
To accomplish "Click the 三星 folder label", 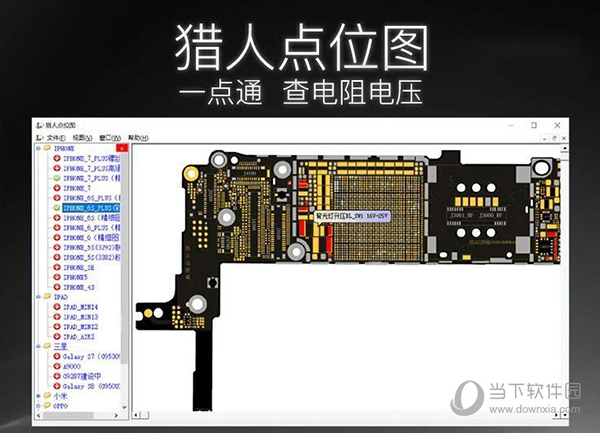I will pos(60,347).
